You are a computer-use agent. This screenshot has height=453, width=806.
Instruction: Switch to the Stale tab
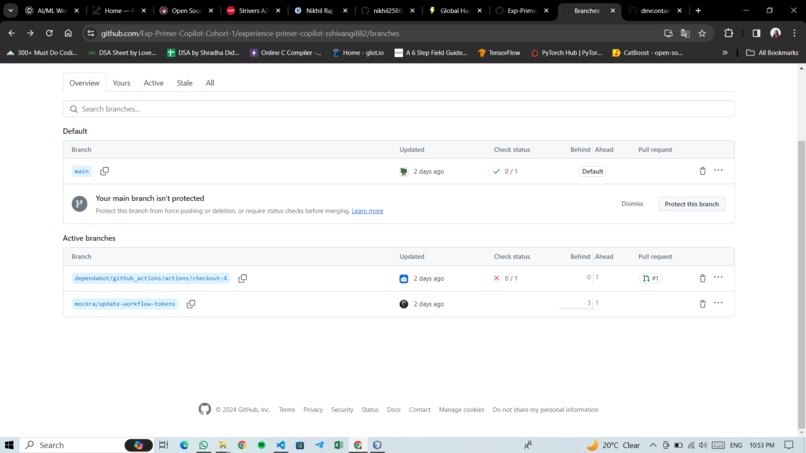185,83
